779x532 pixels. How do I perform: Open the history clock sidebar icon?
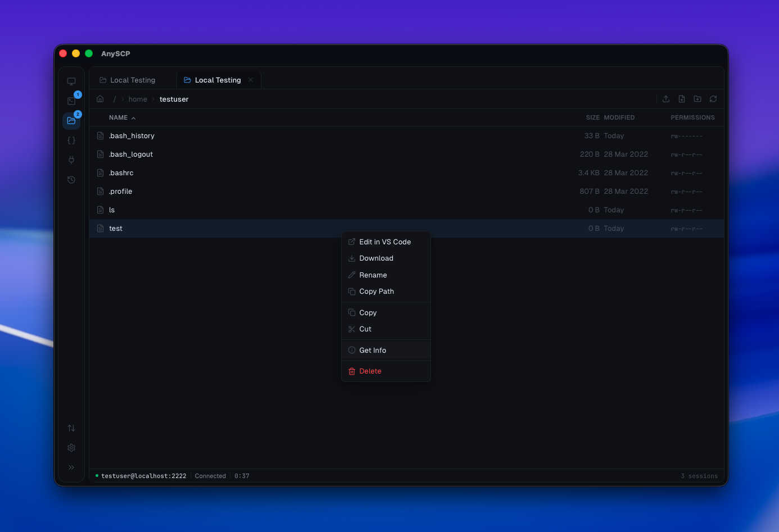71,180
